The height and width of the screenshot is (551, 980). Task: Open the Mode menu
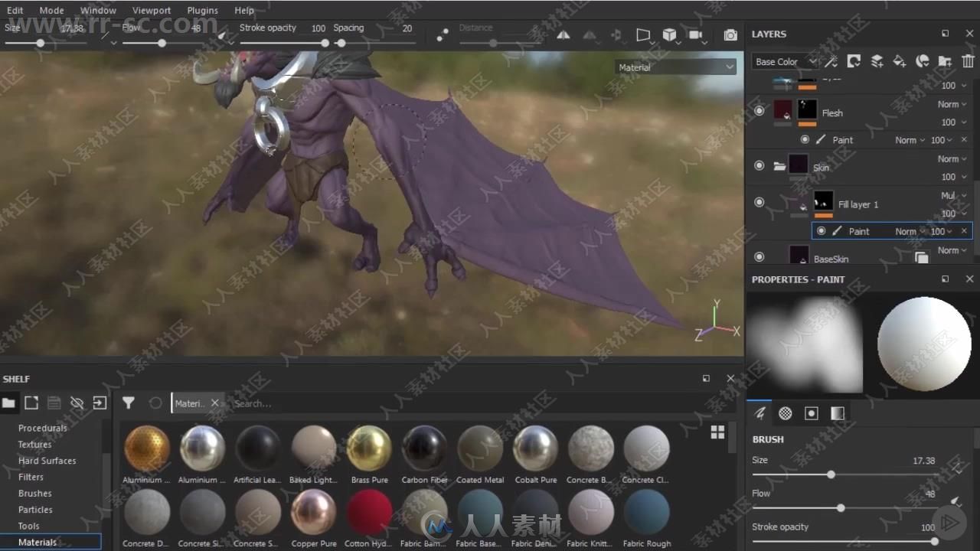[51, 10]
